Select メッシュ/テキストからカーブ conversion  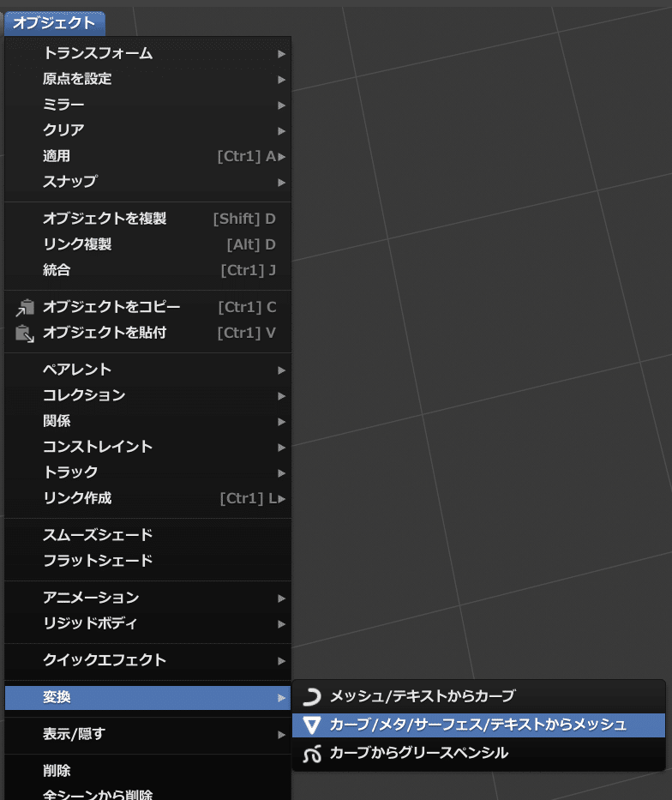[479, 696]
